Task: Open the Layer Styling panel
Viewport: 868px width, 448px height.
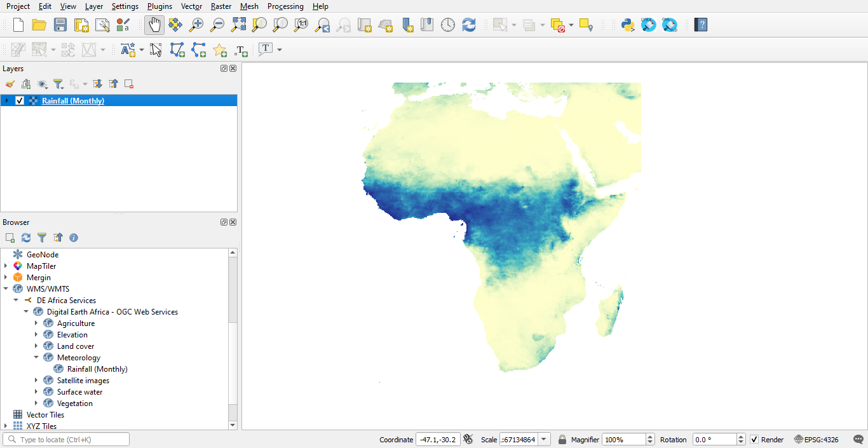Action: click(10, 83)
